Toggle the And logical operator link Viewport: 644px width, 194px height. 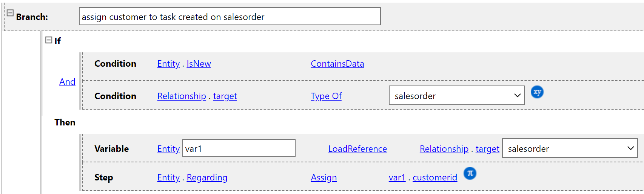point(67,82)
